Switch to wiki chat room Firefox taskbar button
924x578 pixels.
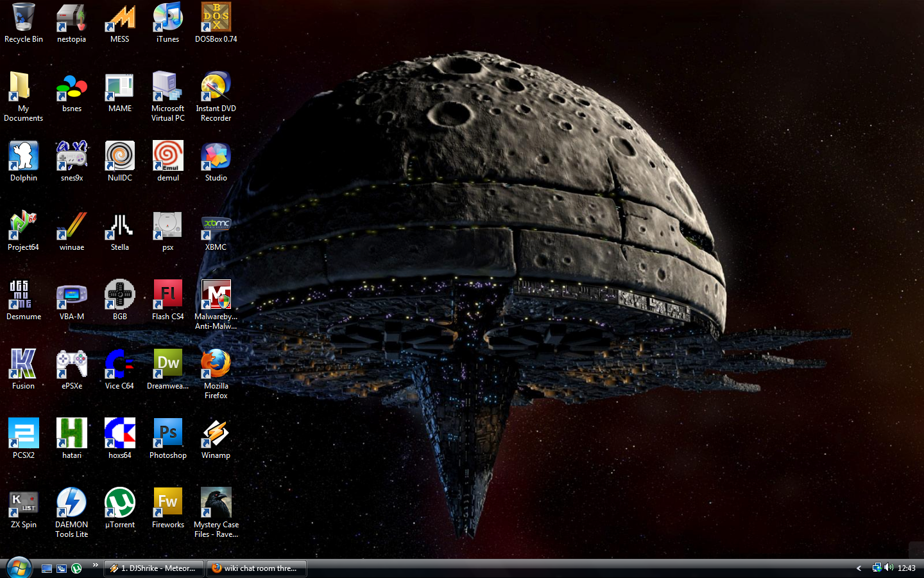257,568
